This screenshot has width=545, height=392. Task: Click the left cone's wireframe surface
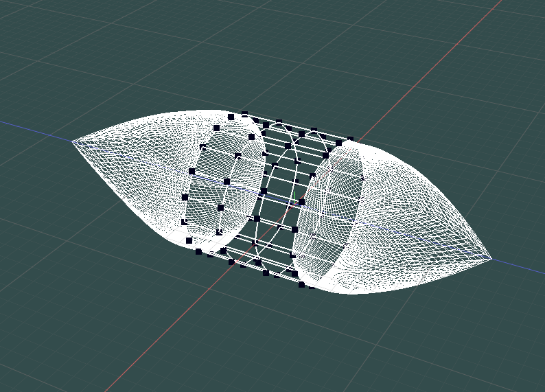(x=137, y=172)
